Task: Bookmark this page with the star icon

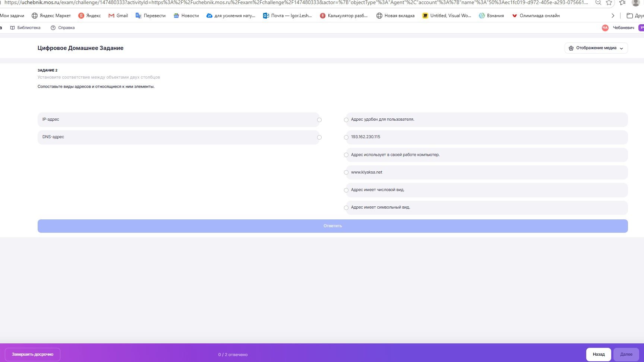Action: (609, 3)
